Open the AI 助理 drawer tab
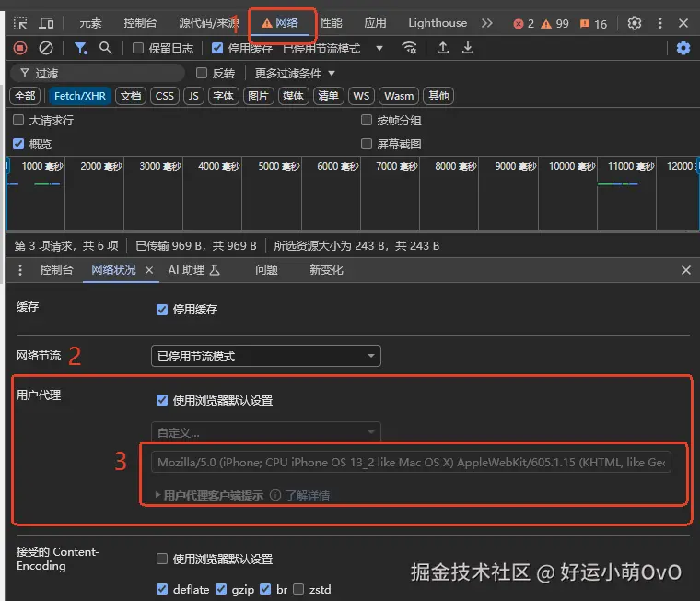700x601 pixels. tap(193, 270)
